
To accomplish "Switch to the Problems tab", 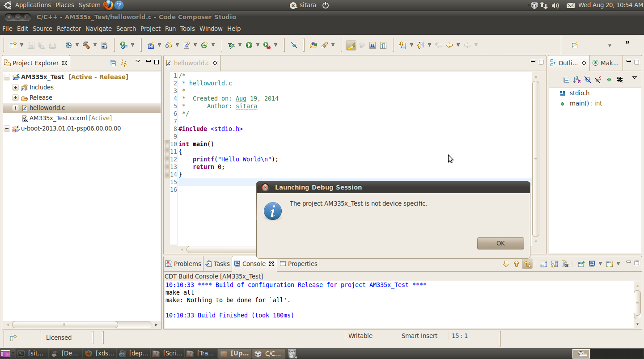I will pos(183,264).
